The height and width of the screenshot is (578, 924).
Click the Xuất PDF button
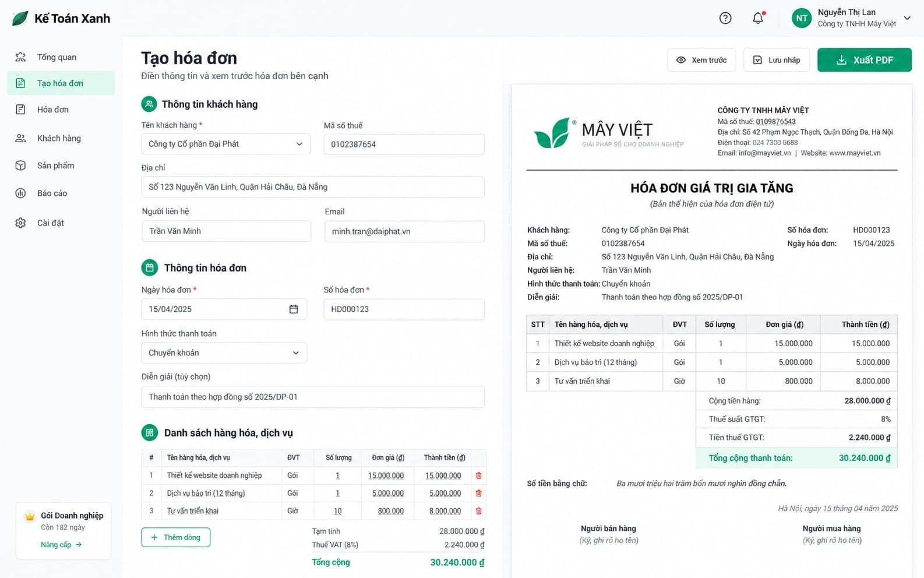(x=865, y=60)
